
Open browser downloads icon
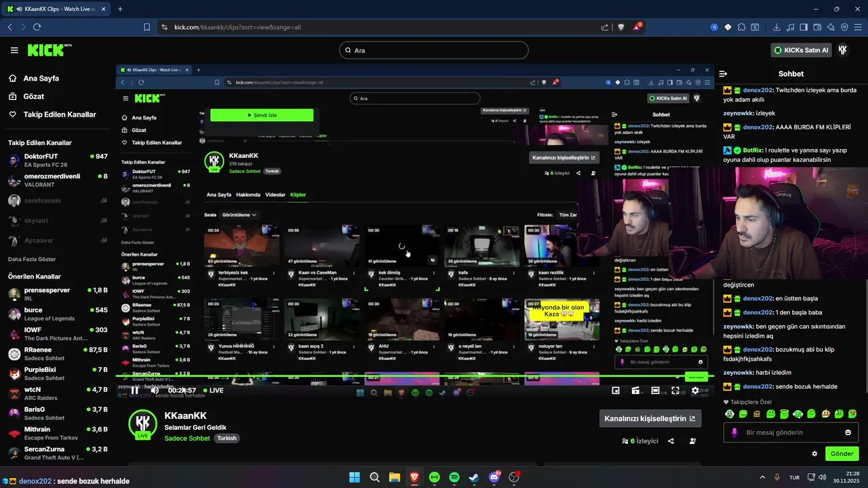776,27
